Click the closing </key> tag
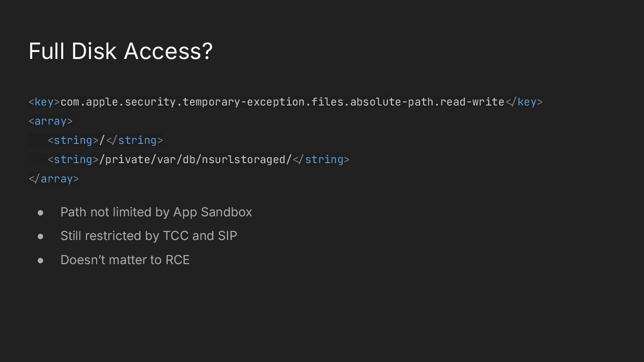 pos(524,102)
